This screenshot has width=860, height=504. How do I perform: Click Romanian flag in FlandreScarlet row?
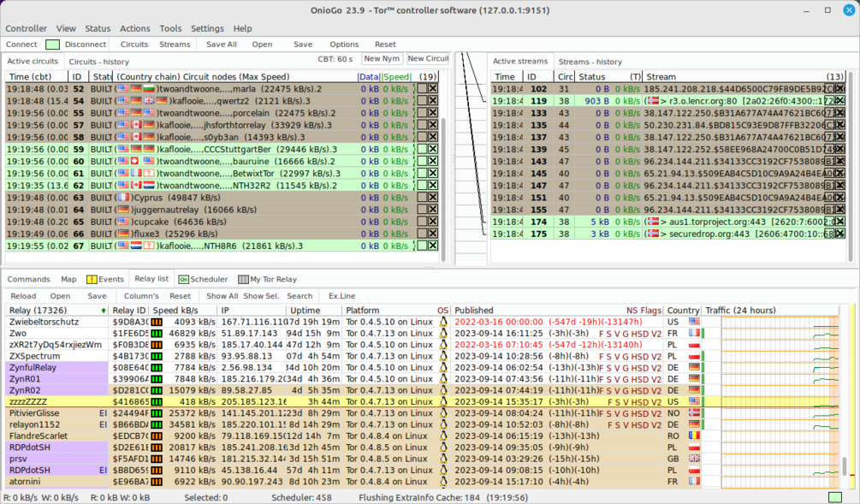tap(694, 436)
